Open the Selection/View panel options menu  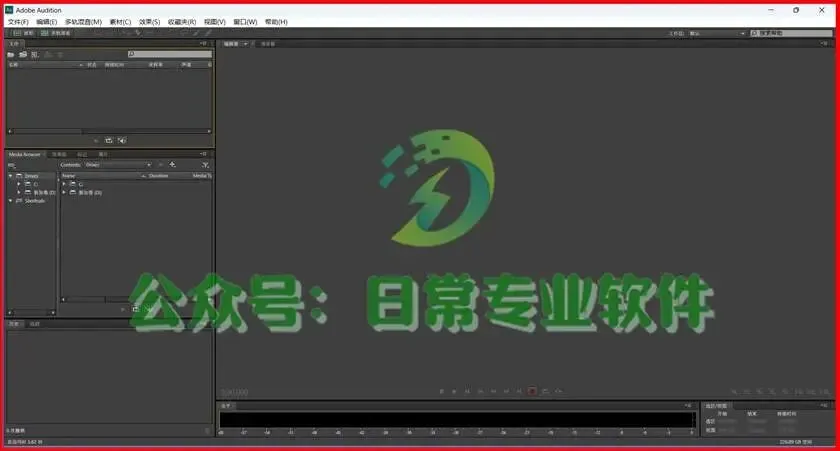pos(824,405)
